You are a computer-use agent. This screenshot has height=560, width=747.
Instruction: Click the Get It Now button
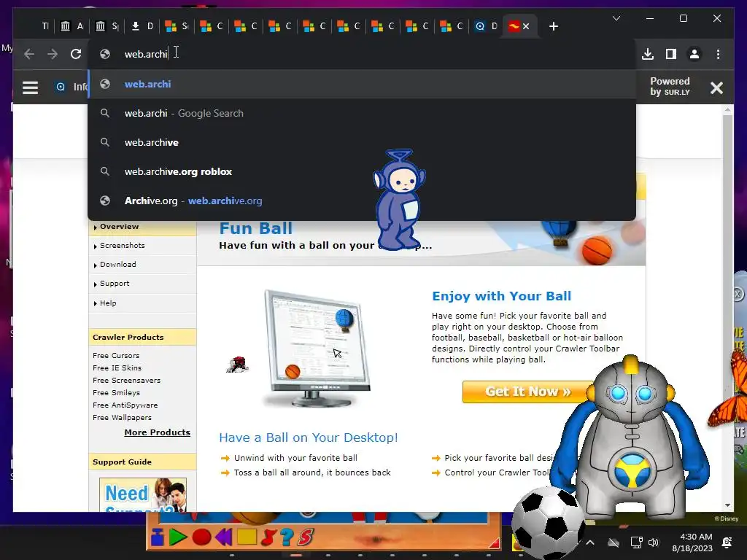[x=528, y=392]
